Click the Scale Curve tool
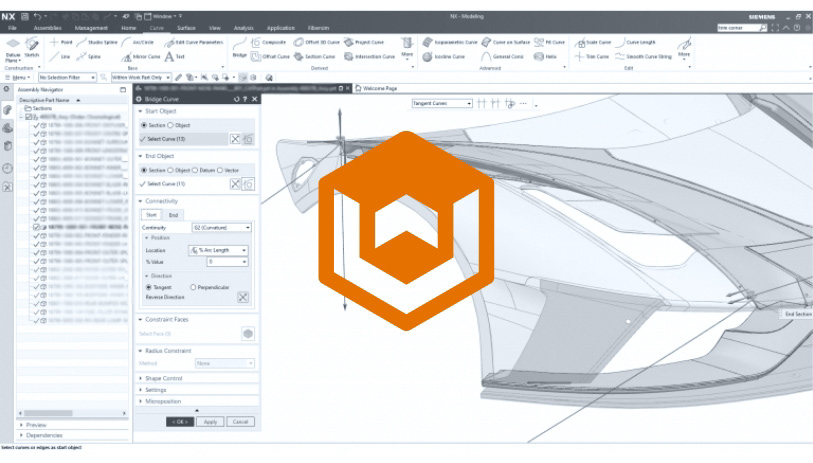Viewport: 813px width, 463px height. 593,42
